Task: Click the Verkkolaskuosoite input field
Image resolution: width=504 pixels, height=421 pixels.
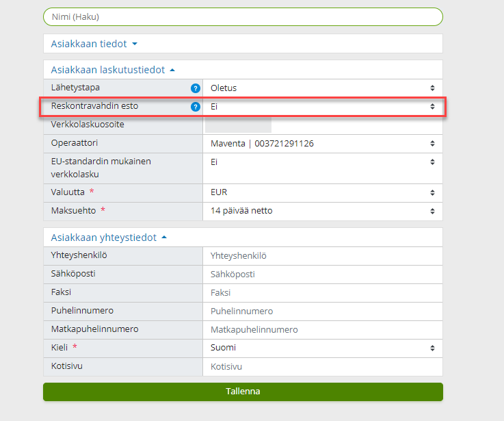Action: click(238, 125)
